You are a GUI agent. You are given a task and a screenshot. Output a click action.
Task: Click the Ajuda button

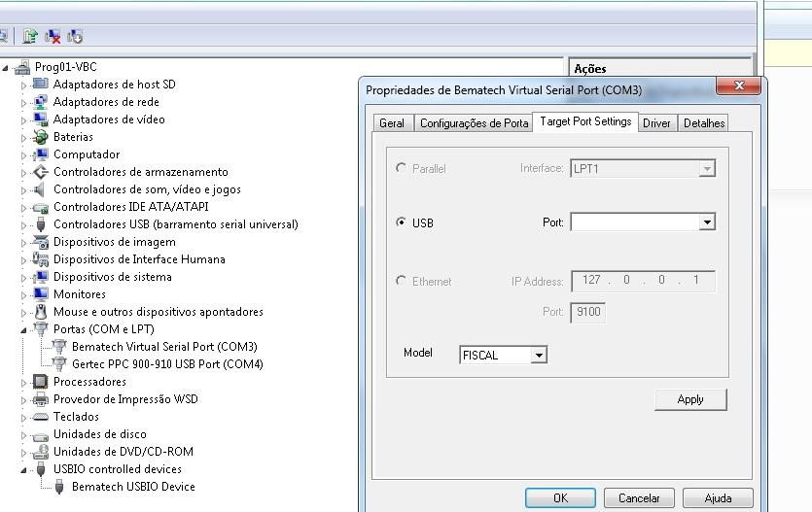pyautogui.click(x=718, y=498)
